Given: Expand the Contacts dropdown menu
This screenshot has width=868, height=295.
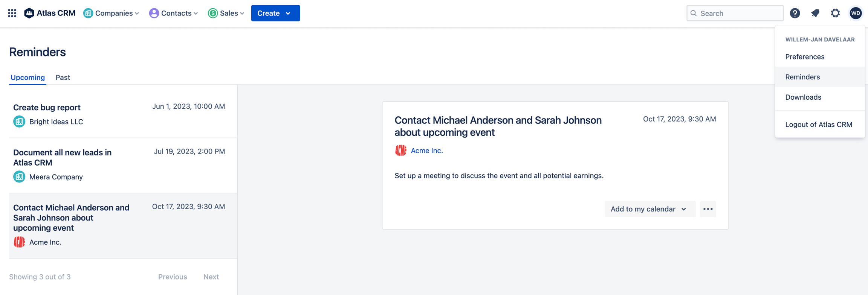Looking at the screenshot, I should [174, 13].
